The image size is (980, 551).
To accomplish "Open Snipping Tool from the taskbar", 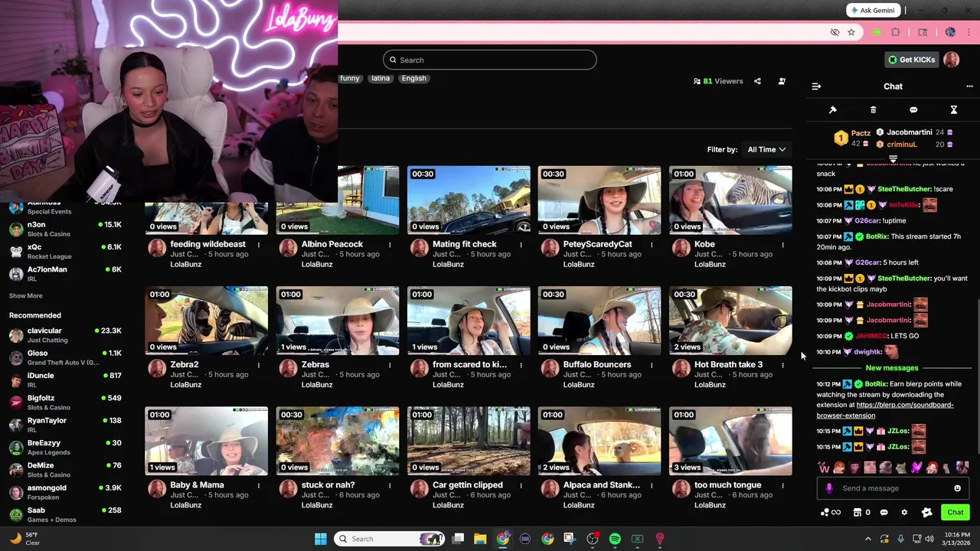I will (x=570, y=539).
